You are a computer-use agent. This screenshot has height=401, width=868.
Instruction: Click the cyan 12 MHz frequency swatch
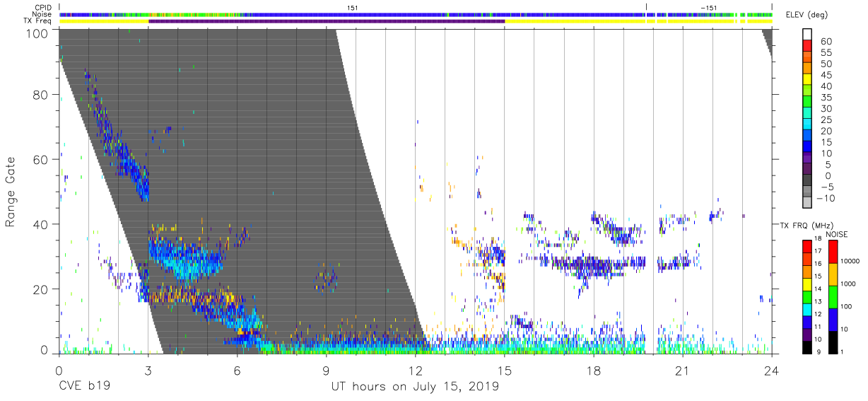coord(808,308)
